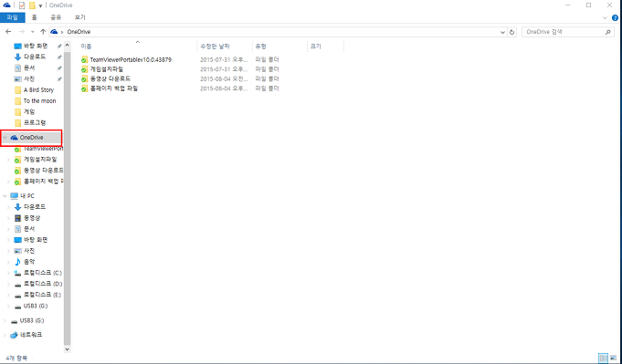Collapse the 내 PC tree node
The height and width of the screenshot is (364, 622).
(5, 196)
